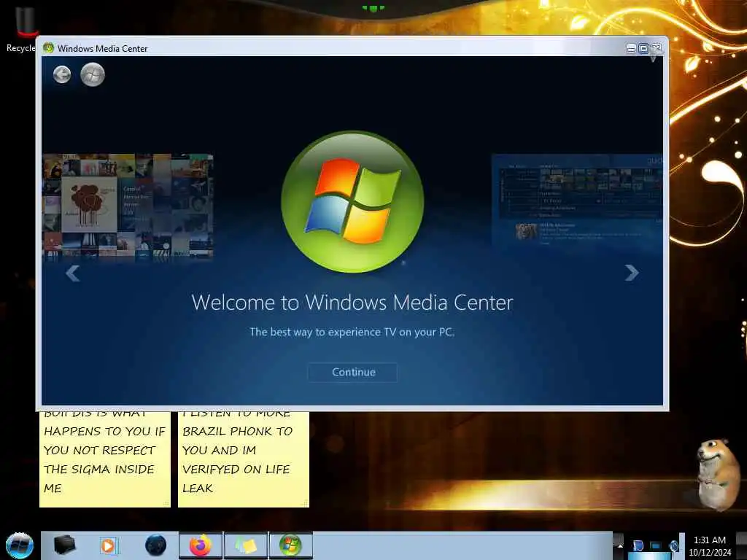747x560 pixels.
Task: Open the dark globe taskbar icon
Action: click(155, 545)
